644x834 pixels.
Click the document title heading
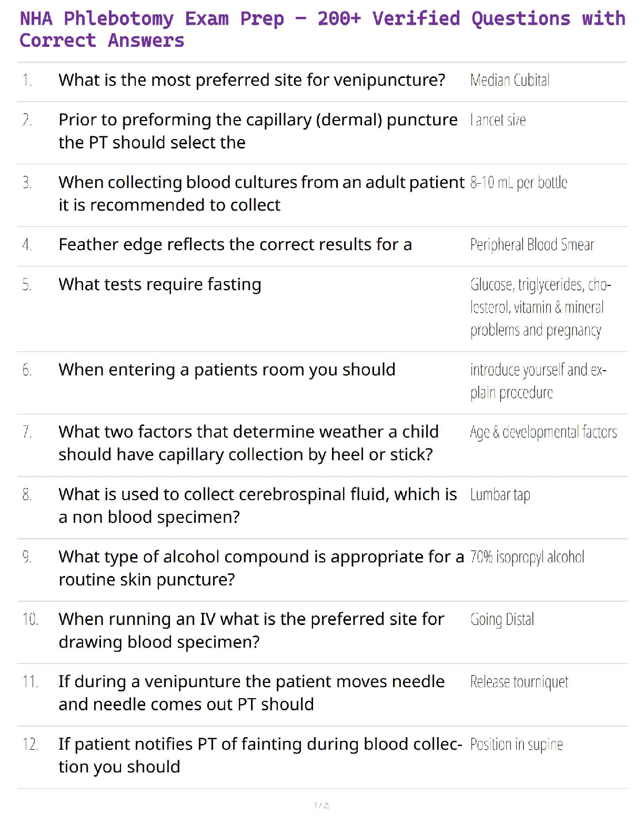322,29
